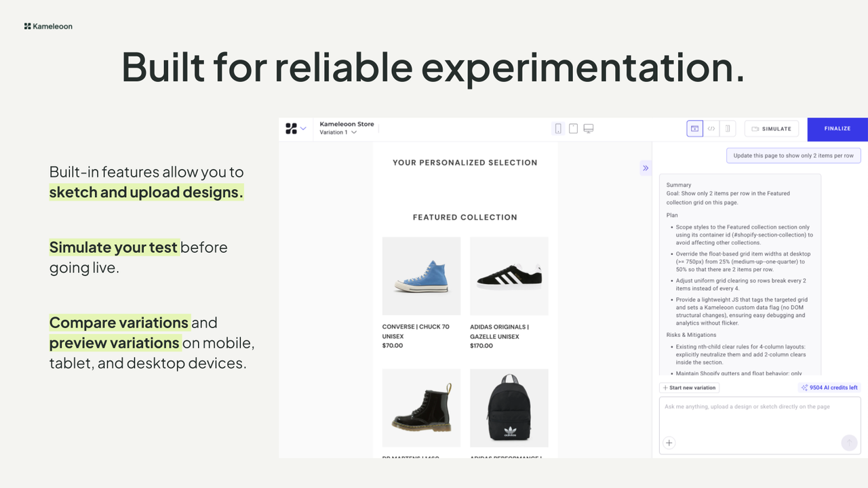Click the 9504 AI credits left badge

click(x=829, y=388)
